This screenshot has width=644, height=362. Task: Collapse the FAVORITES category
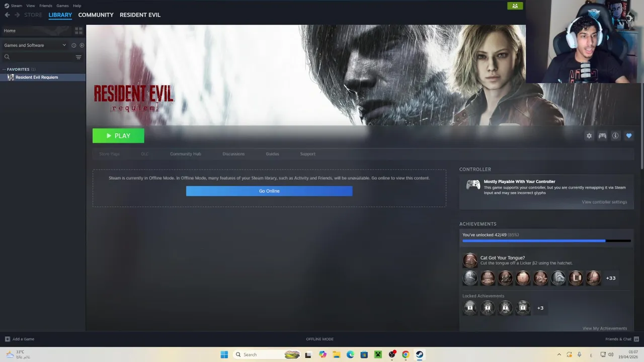18,69
